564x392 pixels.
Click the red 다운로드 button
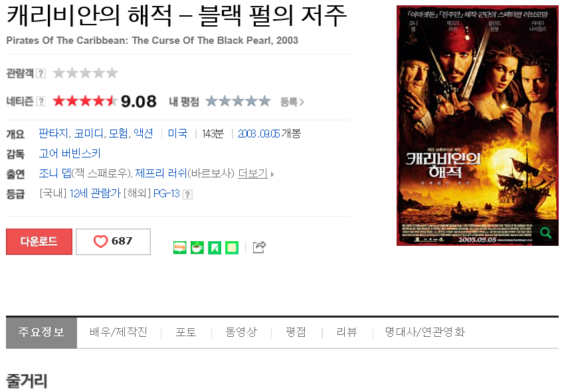[39, 242]
